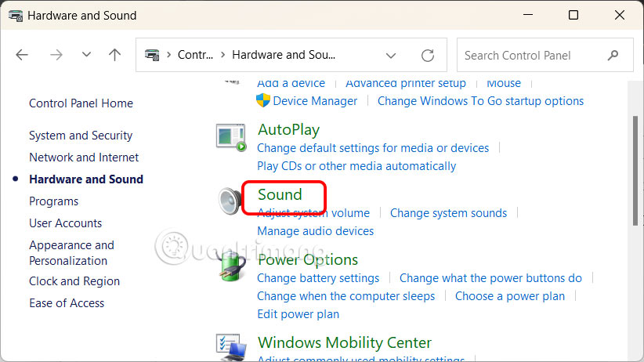Open Device Manager link

pyautogui.click(x=315, y=101)
